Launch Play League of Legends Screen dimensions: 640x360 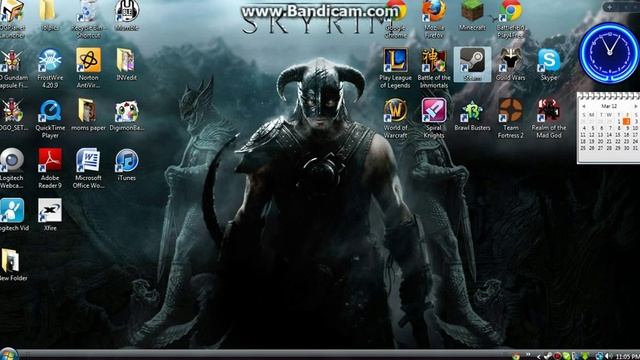[396, 69]
